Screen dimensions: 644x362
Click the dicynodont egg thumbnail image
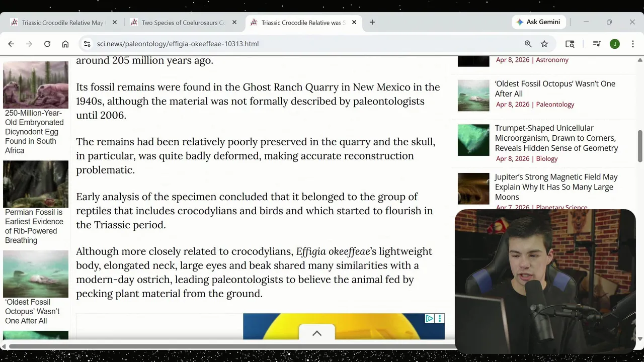coord(36,85)
